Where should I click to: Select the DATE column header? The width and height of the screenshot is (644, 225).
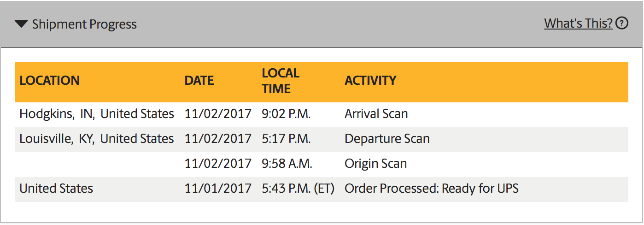[199, 80]
